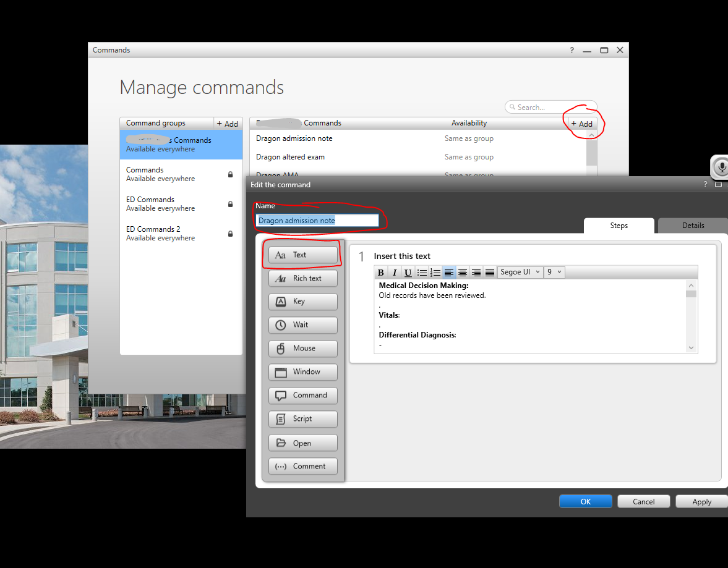This screenshot has height=568, width=728.
Task: Click 'Differential Diagnosis:' text in editor
Action: click(418, 334)
